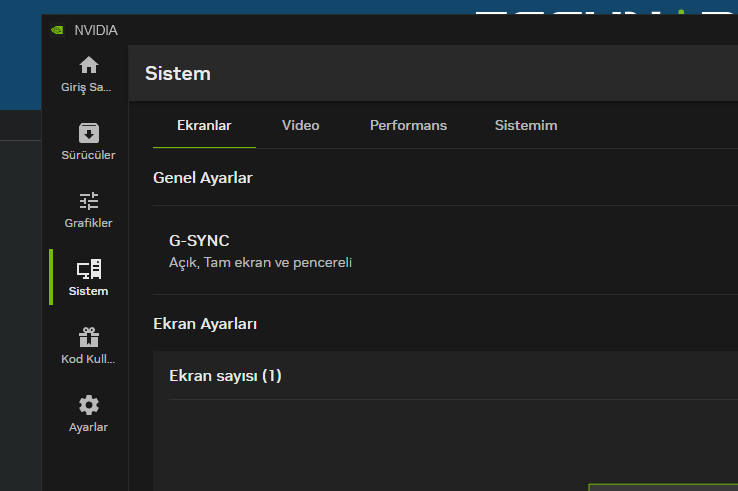
Task: Open Ayarlar gear icon in sidebar
Action: (x=89, y=405)
